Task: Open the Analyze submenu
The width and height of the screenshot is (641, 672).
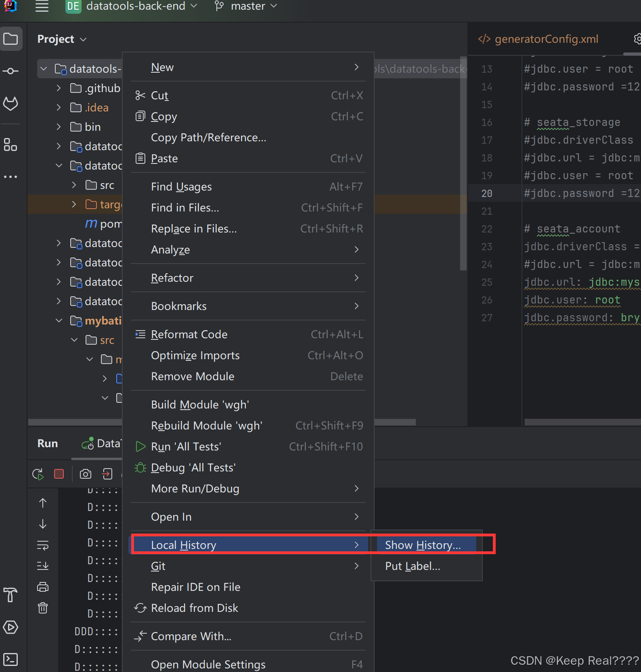Action: tap(248, 250)
